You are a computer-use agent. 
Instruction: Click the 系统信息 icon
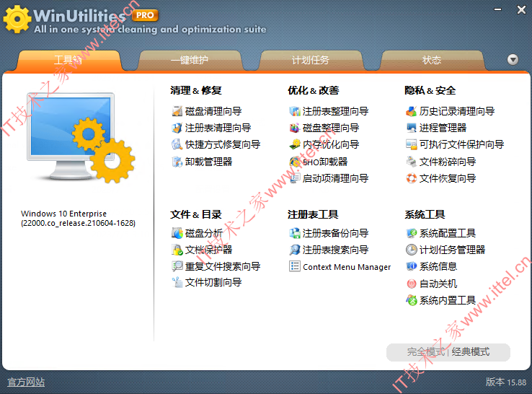coord(411,266)
